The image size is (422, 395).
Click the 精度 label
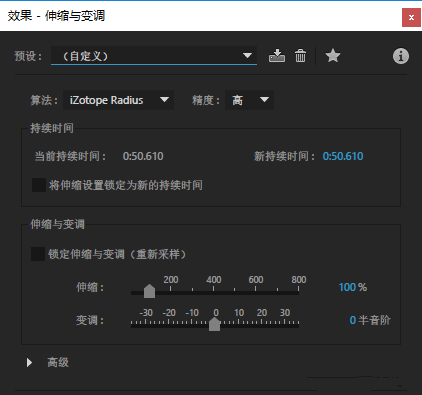tap(206, 100)
